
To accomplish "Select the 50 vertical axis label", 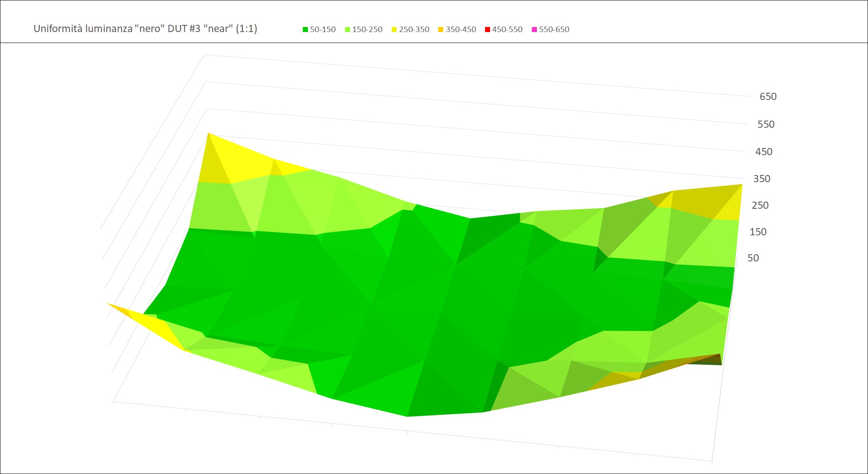I will coord(753,258).
